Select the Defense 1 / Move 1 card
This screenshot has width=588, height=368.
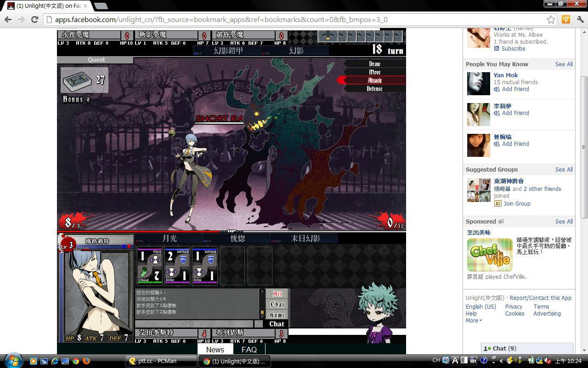point(205,266)
